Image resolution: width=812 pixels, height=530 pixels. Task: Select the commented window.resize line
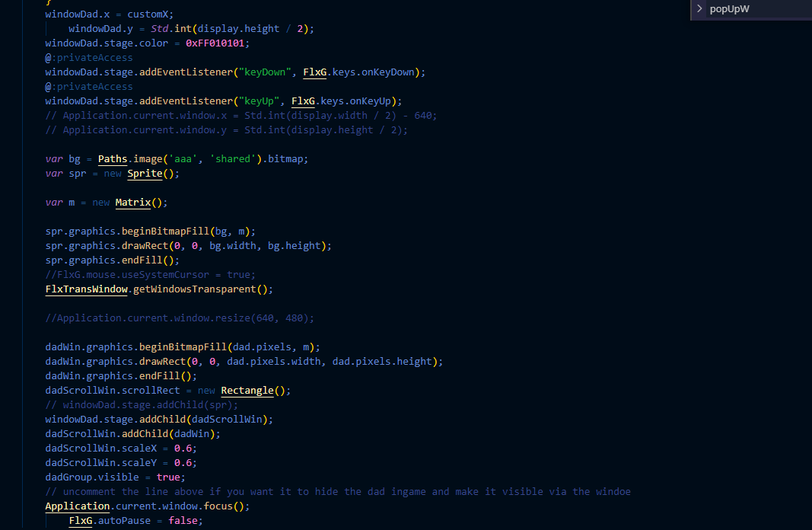tap(179, 318)
